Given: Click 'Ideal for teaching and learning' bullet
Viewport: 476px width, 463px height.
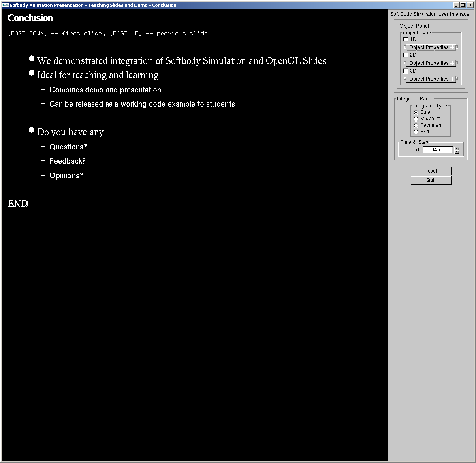Looking at the screenshot, I should (x=98, y=75).
